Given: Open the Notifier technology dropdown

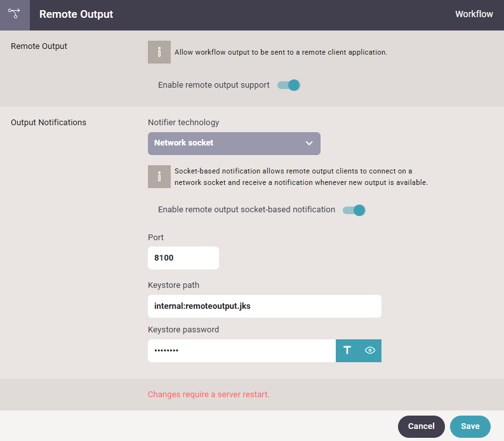Looking at the screenshot, I should 234,144.
